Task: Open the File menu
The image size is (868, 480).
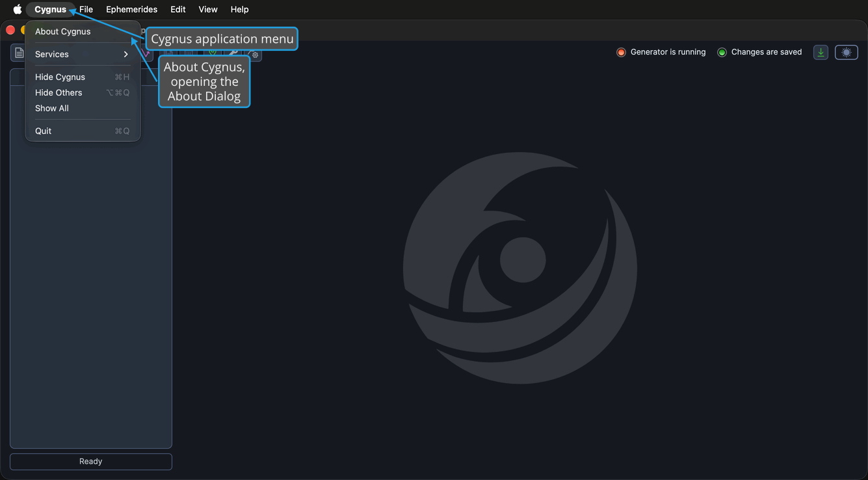Action: [x=86, y=9]
